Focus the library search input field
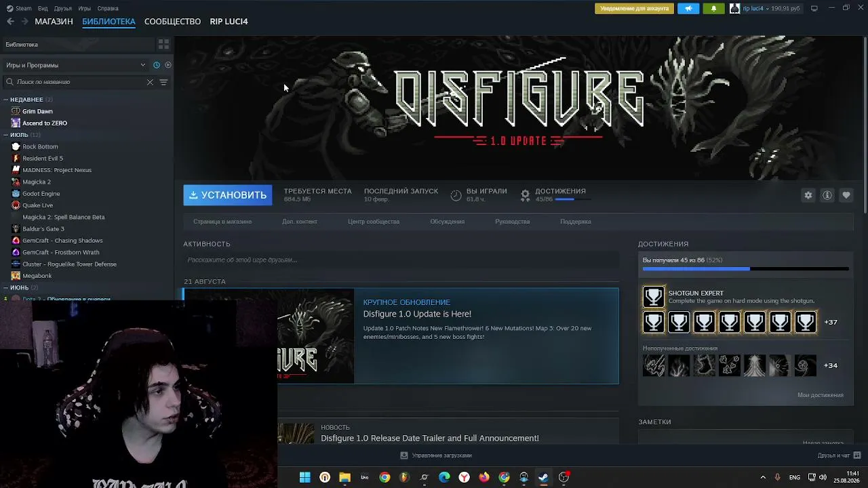 point(79,82)
